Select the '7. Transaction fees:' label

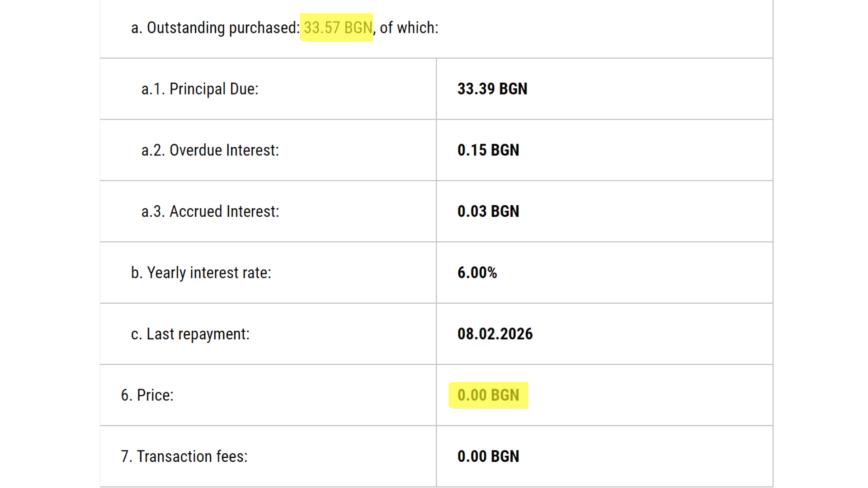point(184,456)
